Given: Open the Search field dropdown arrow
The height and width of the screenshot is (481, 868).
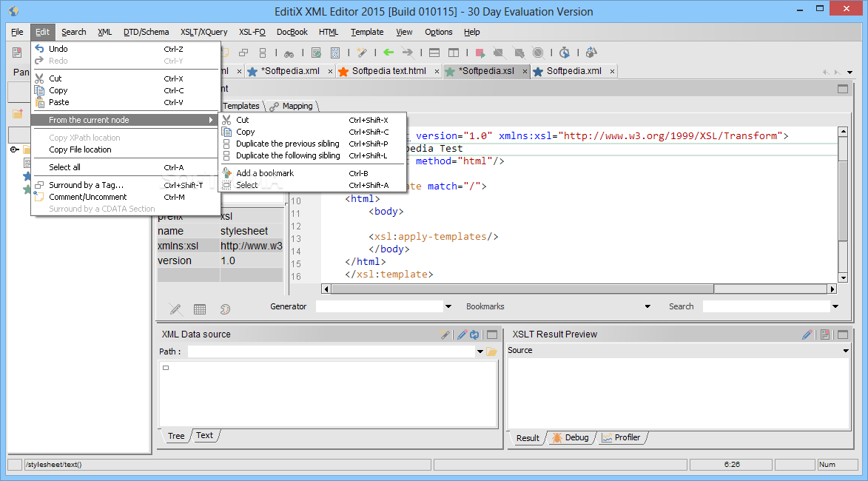Looking at the screenshot, I should click(835, 306).
